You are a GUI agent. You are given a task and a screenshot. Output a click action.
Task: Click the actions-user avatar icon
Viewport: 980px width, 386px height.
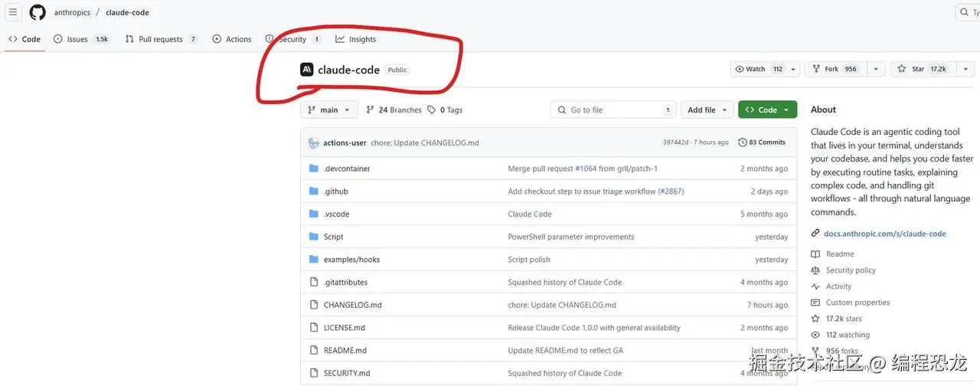(313, 142)
